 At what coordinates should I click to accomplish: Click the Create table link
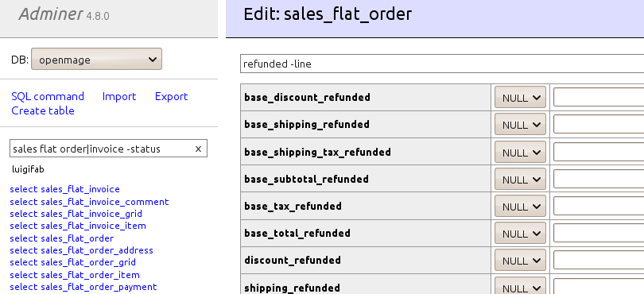[x=43, y=111]
